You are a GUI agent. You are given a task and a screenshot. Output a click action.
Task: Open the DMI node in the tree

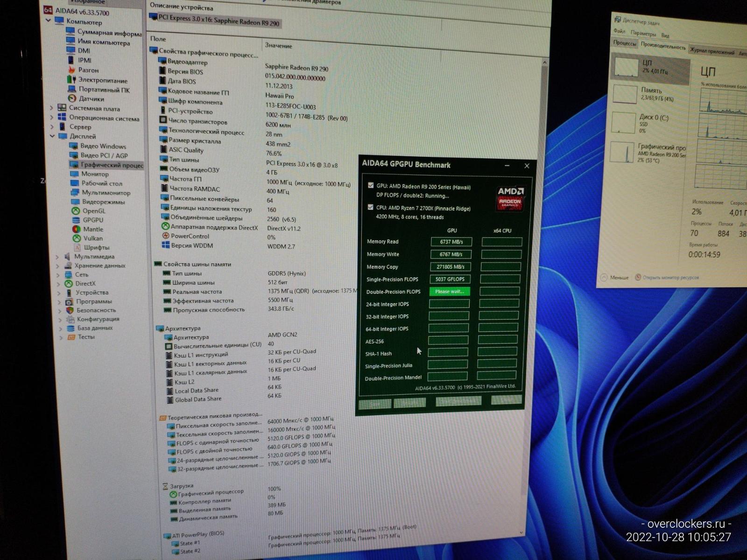[78, 50]
